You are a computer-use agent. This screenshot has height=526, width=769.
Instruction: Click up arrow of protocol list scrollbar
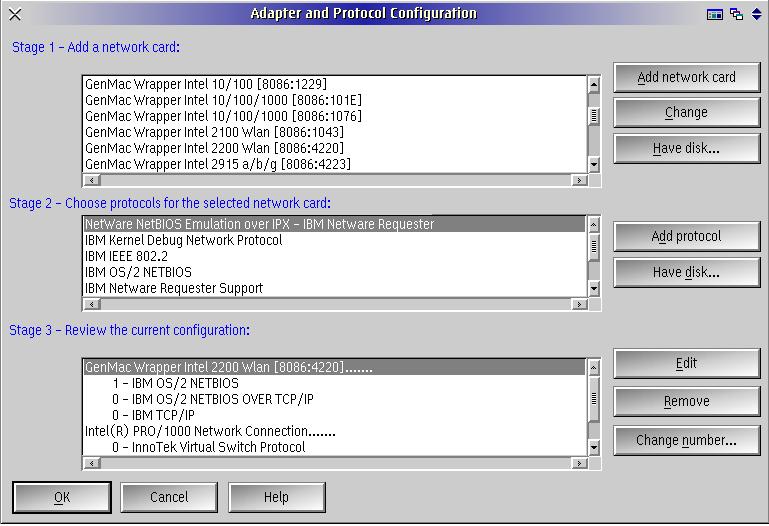pos(594,225)
